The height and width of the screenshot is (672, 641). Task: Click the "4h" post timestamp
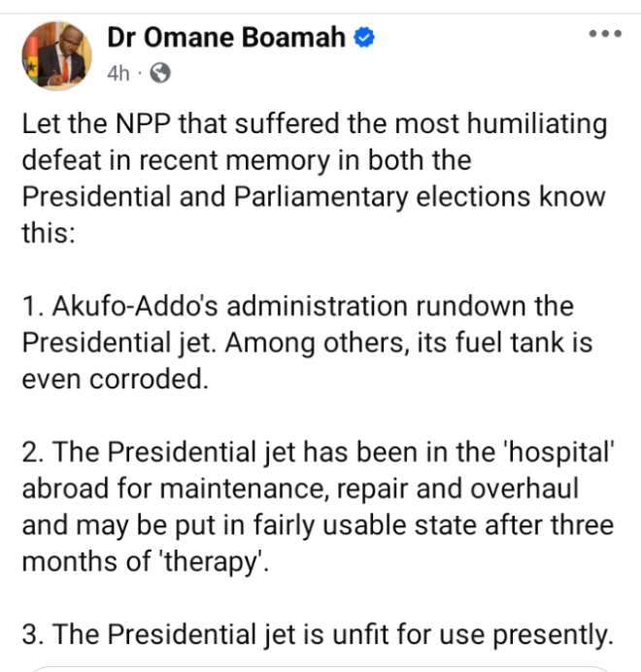tap(118, 73)
